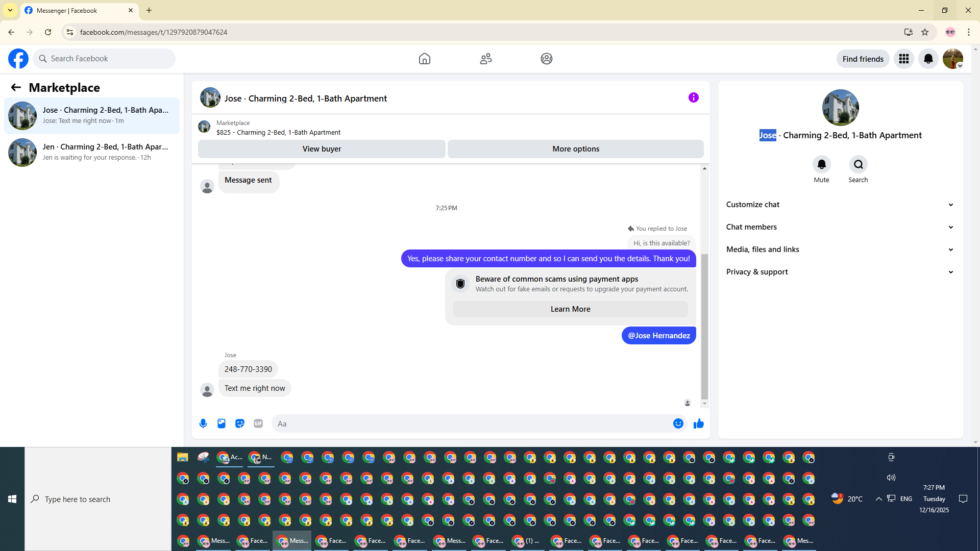Open the $825 Marketplace listing link
The width and height of the screenshot is (980, 551).
click(x=278, y=133)
